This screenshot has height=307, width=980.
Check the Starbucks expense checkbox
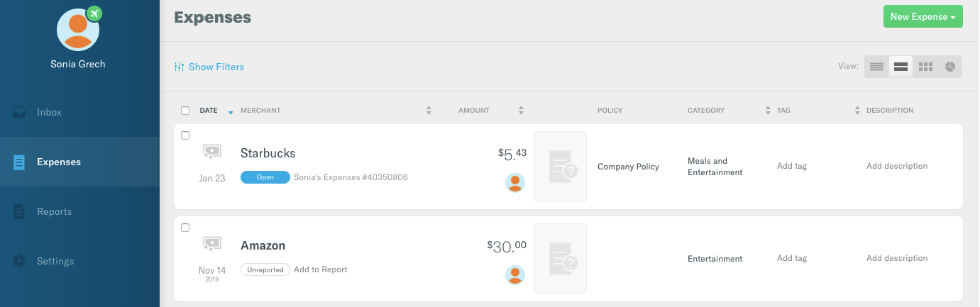click(185, 135)
